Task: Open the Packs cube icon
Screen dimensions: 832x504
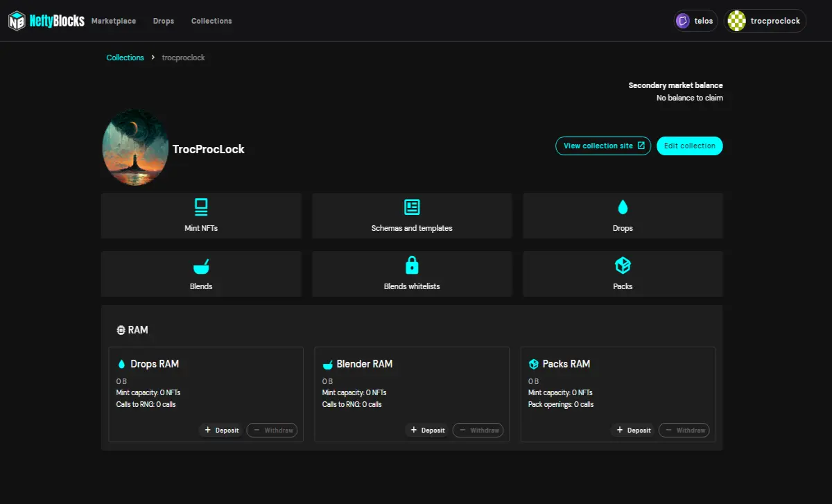Action: coord(623,265)
